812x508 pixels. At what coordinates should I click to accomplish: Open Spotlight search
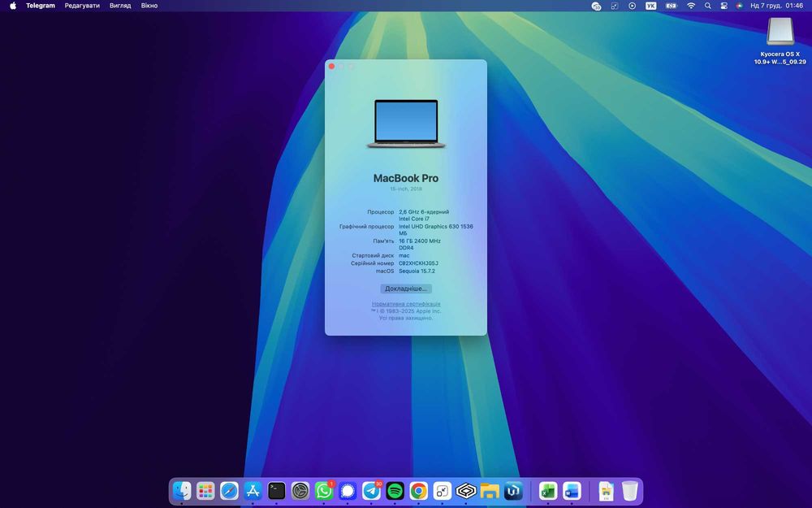tap(707, 6)
